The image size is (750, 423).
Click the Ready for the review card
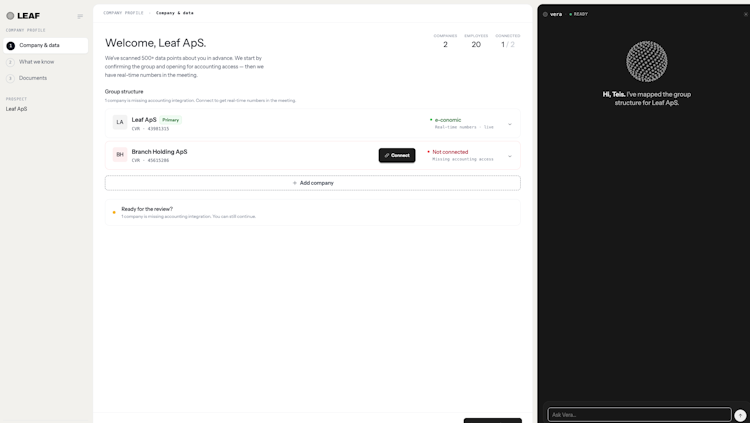[x=313, y=212]
